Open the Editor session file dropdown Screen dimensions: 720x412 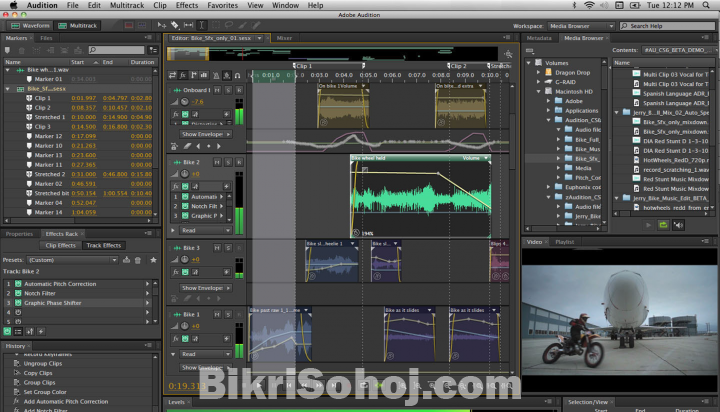[259, 38]
